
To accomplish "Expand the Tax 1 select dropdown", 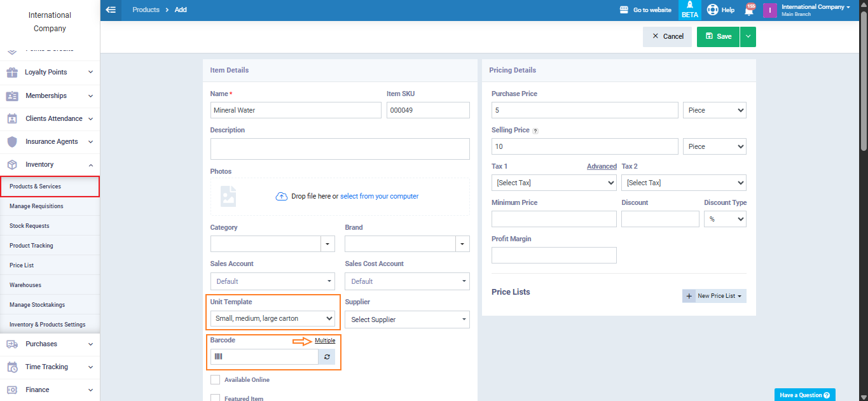I will point(553,183).
